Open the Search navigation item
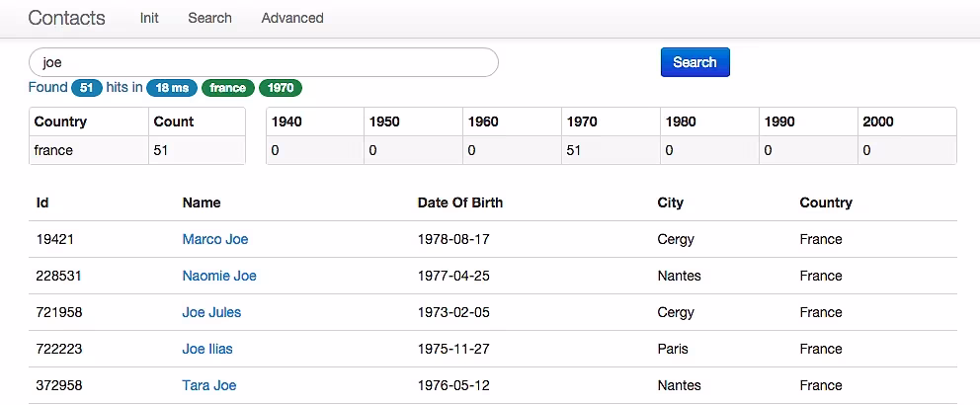The image size is (980, 405). point(209,18)
